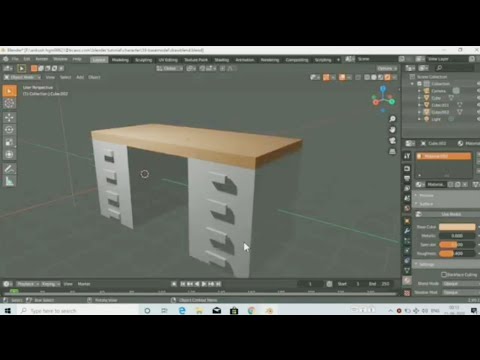
Task: Open the Object Data mesh tab
Action: pos(407,270)
